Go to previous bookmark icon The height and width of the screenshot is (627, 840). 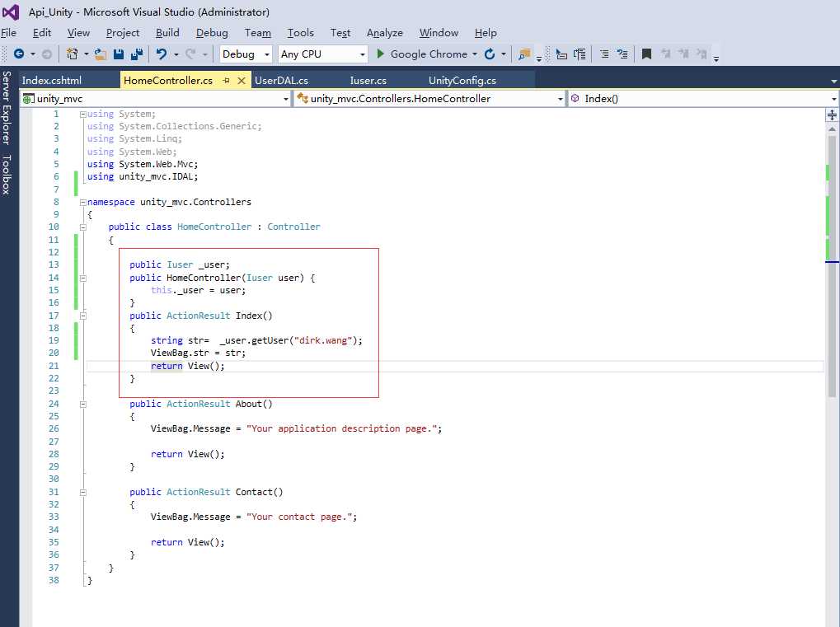coord(665,54)
